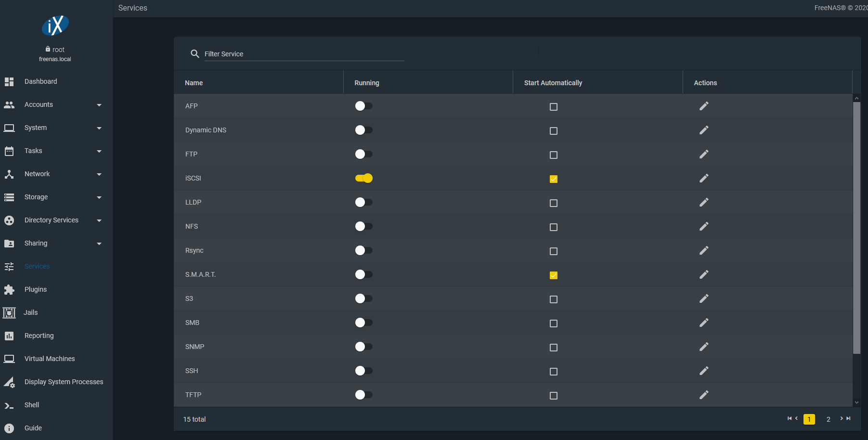Turn off the iSCSI running toggle
The width and height of the screenshot is (868, 440).
pyautogui.click(x=364, y=178)
